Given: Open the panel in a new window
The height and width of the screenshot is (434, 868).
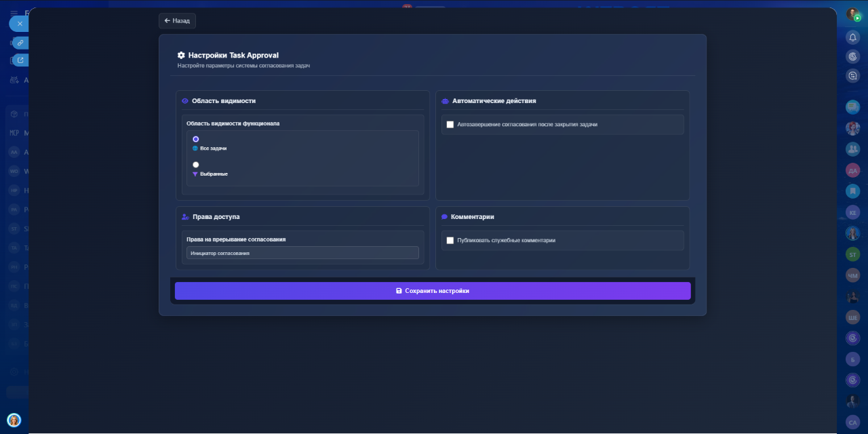Looking at the screenshot, I should [x=20, y=60].
